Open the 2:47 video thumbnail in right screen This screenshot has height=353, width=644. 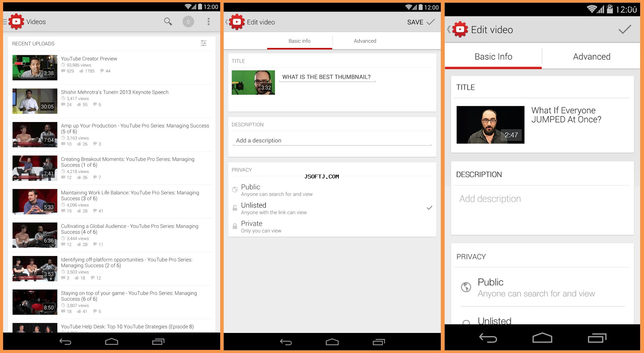[x=490, y=125]
